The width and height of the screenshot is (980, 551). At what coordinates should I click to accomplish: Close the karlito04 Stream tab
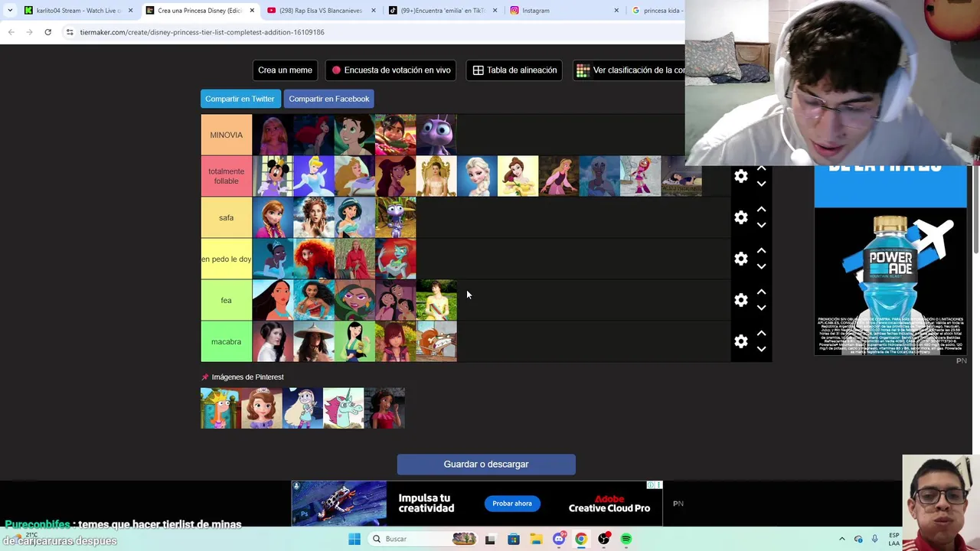(130, 11)
